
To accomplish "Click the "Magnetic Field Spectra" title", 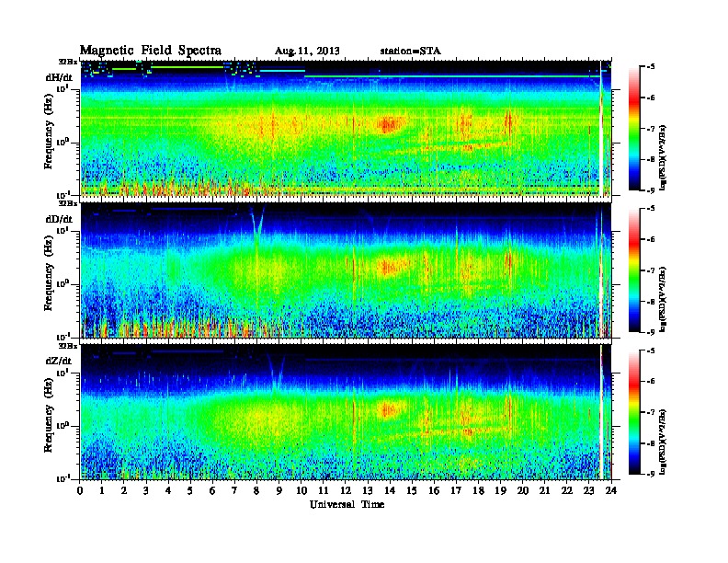I will tap(151, 51).
